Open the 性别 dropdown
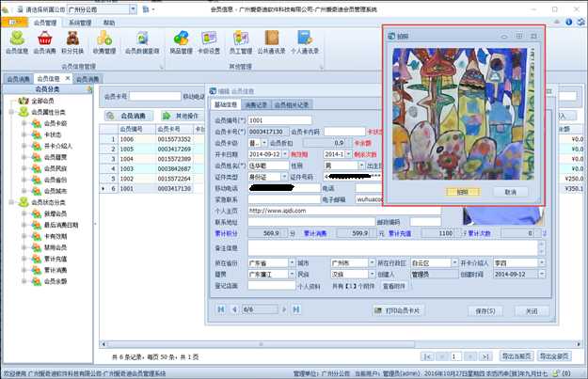 [x=361, y=166]
